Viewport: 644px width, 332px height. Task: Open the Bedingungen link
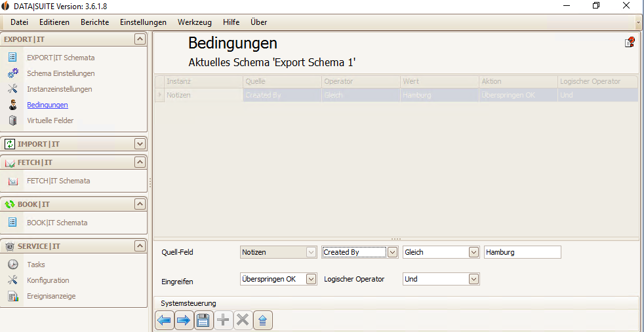click(x=48, y=105)
